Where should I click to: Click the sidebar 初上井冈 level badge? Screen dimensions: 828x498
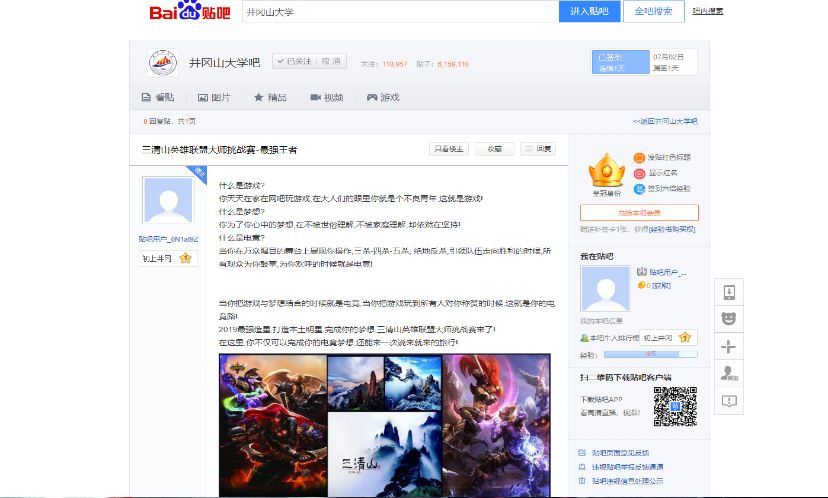tap(668, 337)
